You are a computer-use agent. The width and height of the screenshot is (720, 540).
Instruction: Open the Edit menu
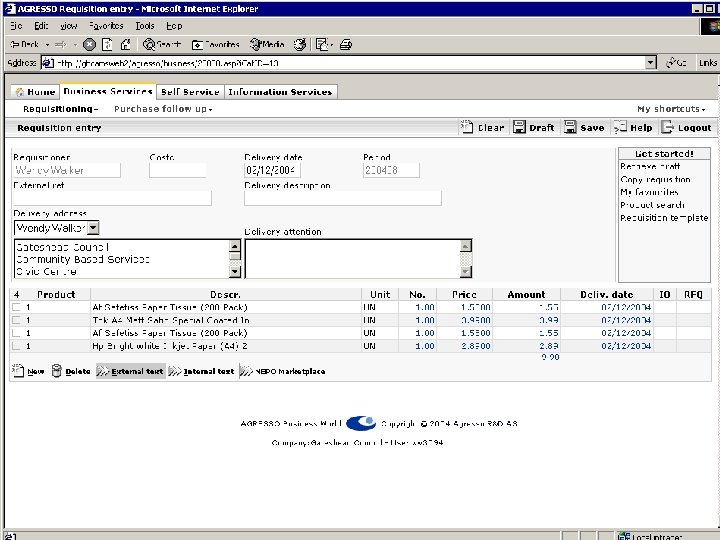[x=41, y=26]
